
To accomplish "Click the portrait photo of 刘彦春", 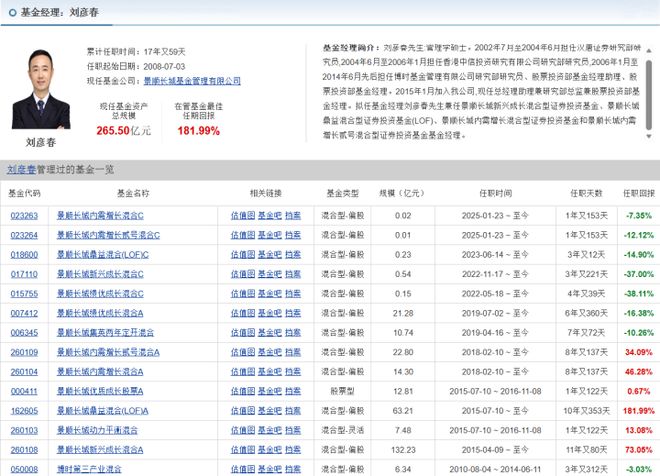I will [41, 89].
